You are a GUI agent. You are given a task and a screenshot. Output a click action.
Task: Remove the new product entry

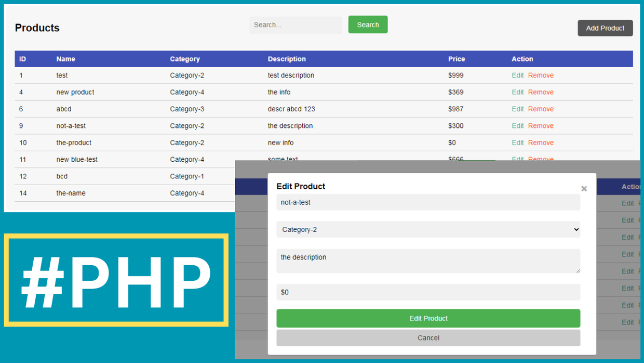point(541,92)
